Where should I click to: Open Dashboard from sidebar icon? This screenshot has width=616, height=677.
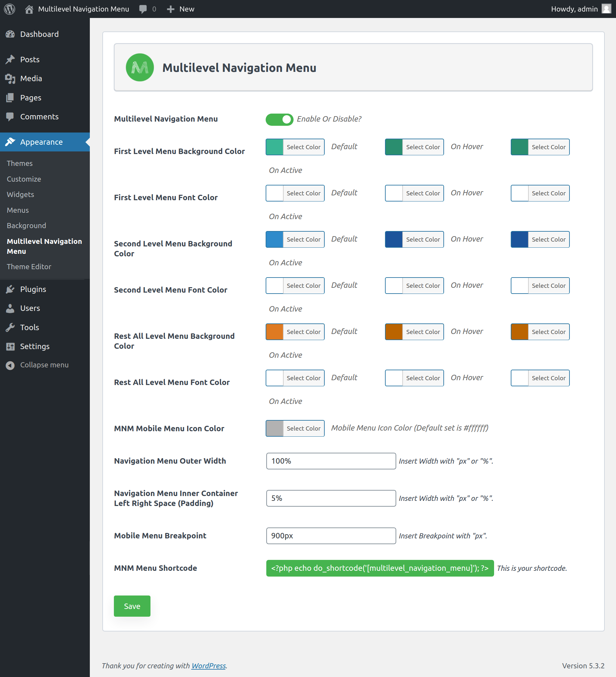tap(10, 34)
